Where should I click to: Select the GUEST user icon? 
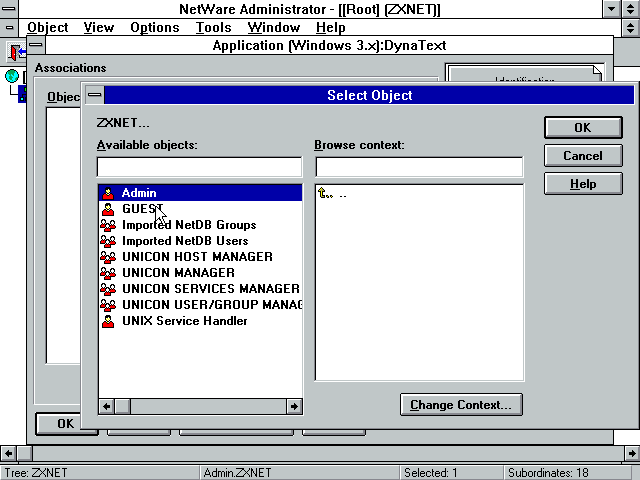pos(108,209)
